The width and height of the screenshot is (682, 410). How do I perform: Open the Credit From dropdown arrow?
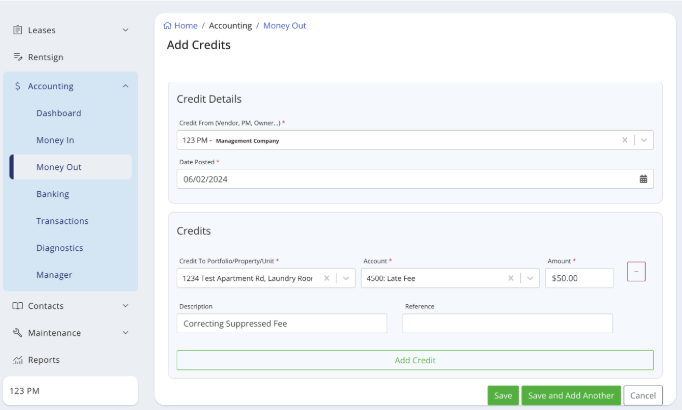643,141
